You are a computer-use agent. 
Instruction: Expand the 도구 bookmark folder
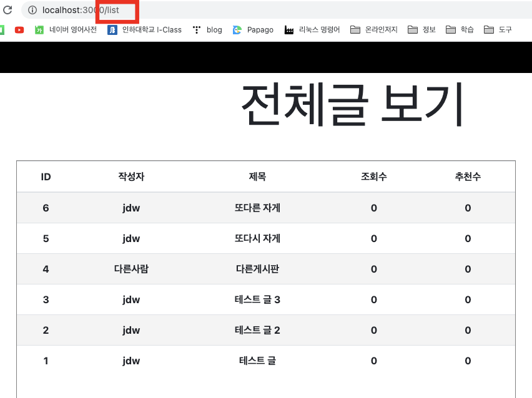498,30
